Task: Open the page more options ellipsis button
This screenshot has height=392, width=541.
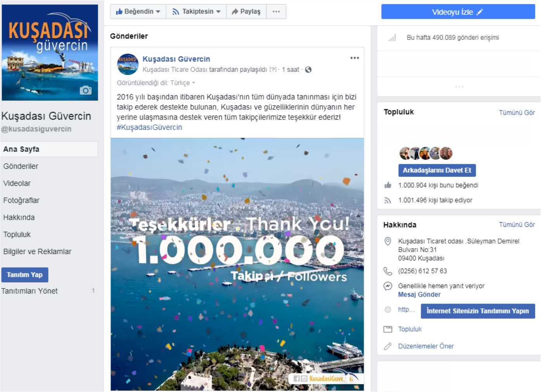Action: tap(276, 12)
